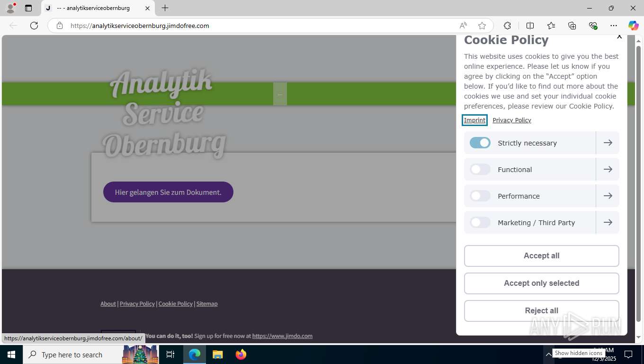
Task: Open the Split screen icon
Action: click(530, 26)
